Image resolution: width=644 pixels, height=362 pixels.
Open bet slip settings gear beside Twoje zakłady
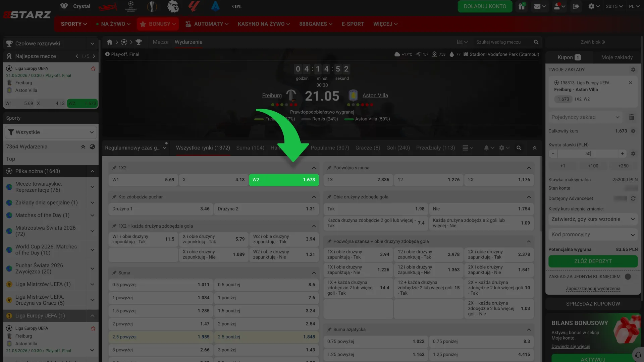point(633,70)
